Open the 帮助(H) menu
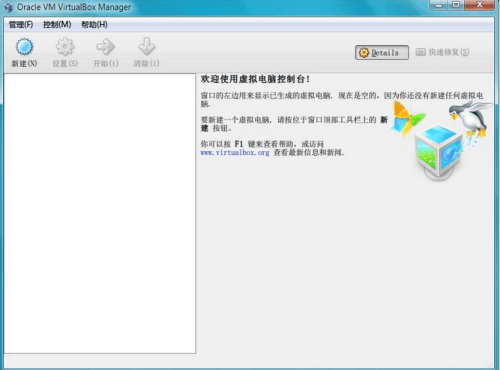This screenshot has height=370, width=500. [94, 25]
